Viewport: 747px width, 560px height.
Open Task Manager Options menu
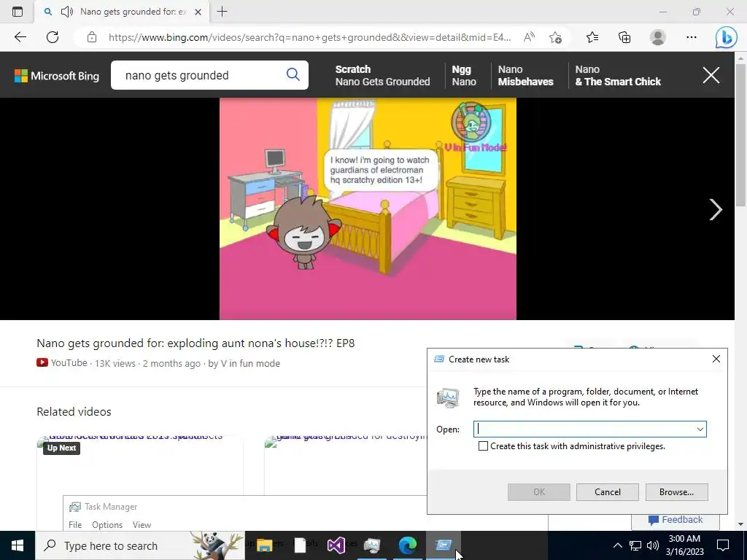click(x=107, y=525)
